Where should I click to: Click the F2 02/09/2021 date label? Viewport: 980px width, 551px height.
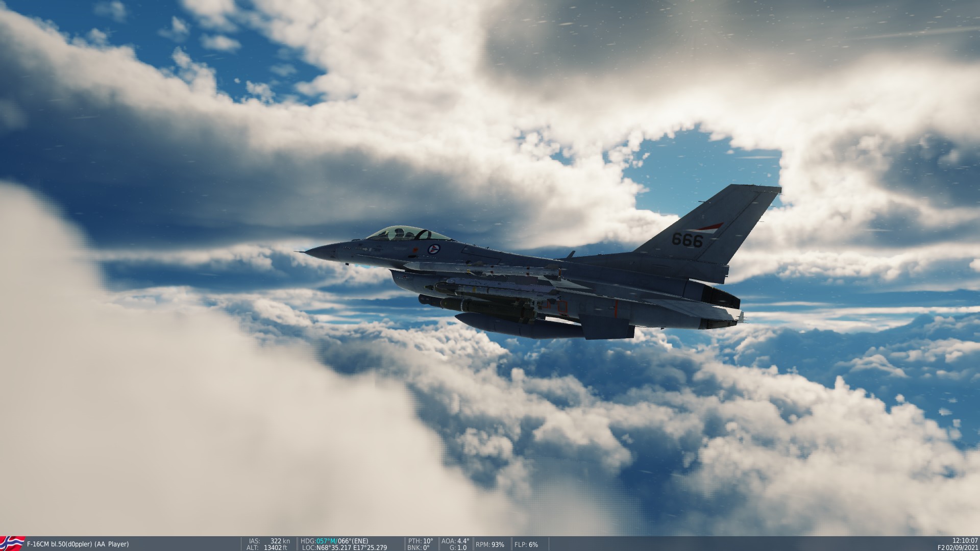click(958, 547)
